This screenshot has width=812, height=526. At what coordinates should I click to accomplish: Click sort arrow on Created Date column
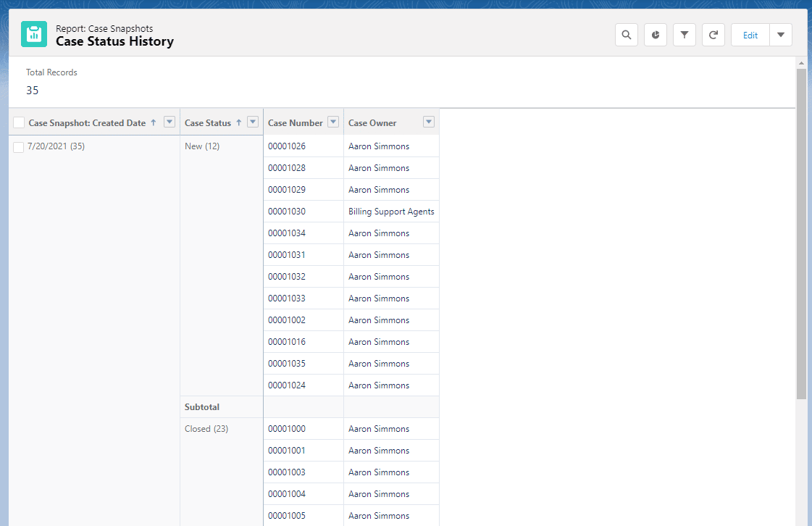point(154,122)
